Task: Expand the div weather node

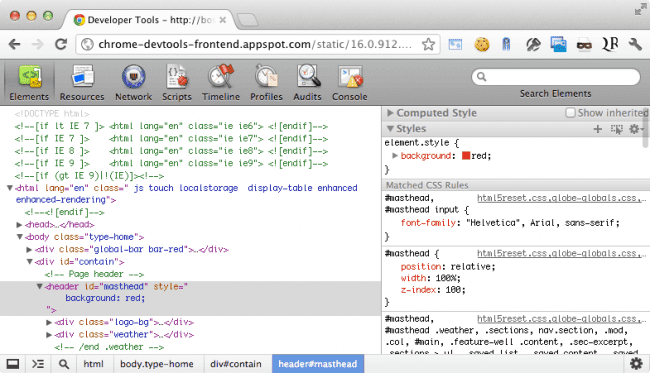Action: coord(49,334)
